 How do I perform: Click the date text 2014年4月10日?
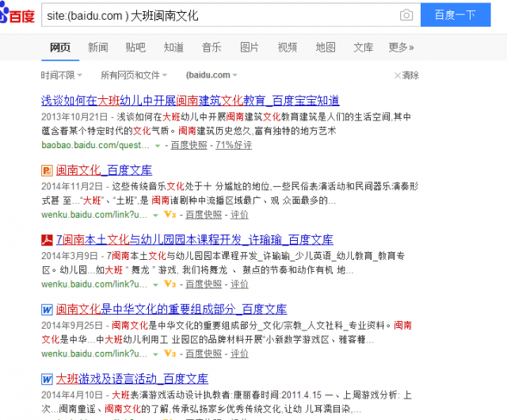(72, 395)
